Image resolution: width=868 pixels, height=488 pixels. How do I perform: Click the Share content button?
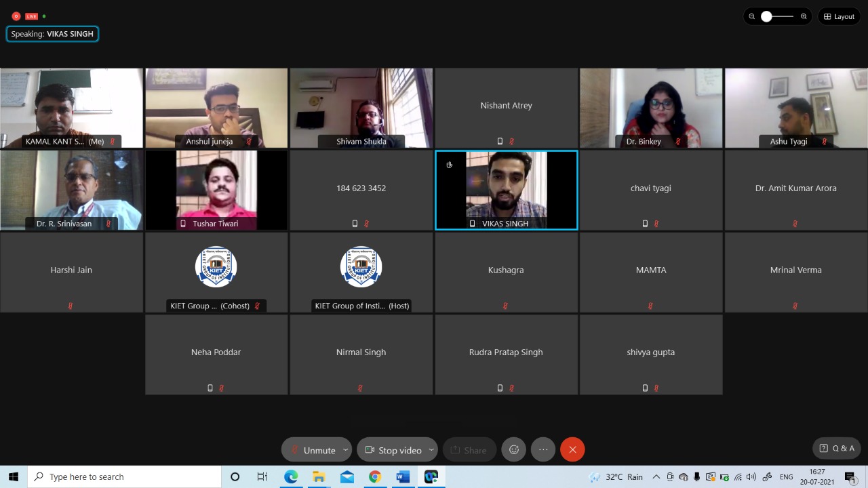coord(469,450)
